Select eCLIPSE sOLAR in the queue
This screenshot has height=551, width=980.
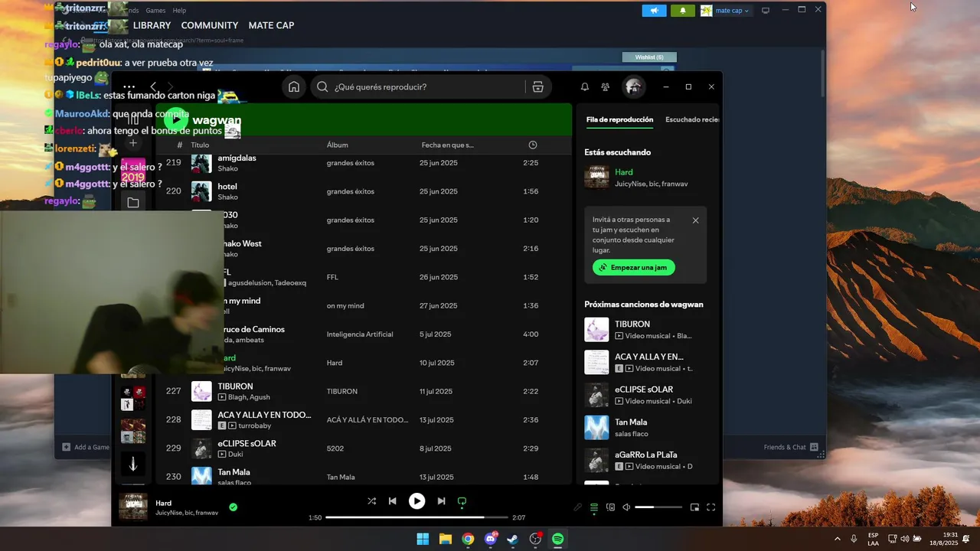pyautogui.click(x=645, y=395)
